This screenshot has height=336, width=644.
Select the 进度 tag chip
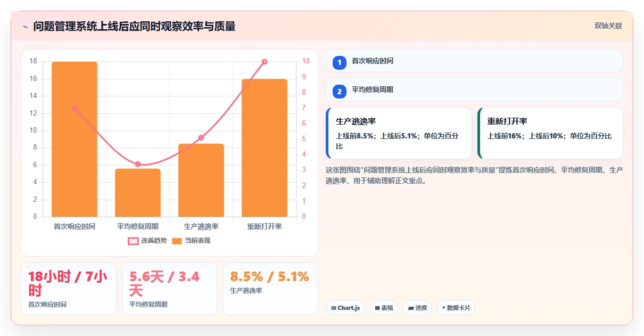tap(417, 308)
